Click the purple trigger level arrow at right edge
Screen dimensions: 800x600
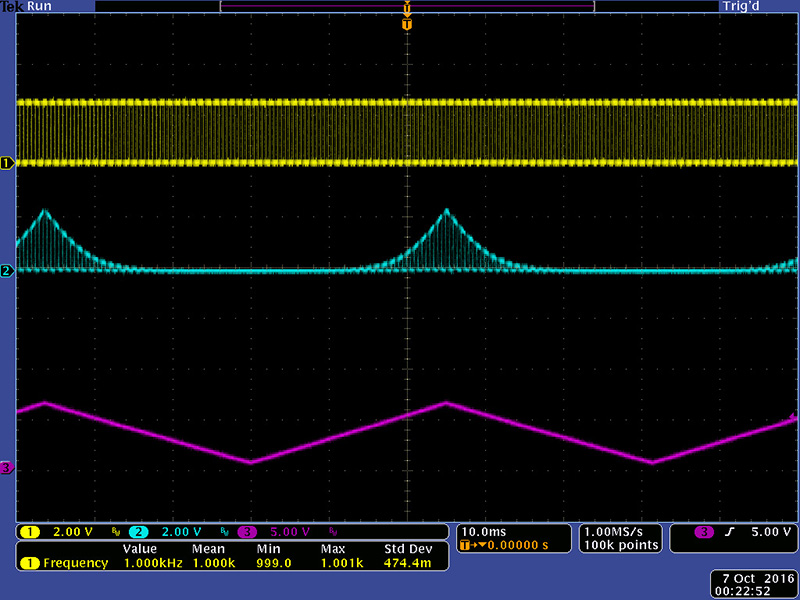tap(793, 416)
